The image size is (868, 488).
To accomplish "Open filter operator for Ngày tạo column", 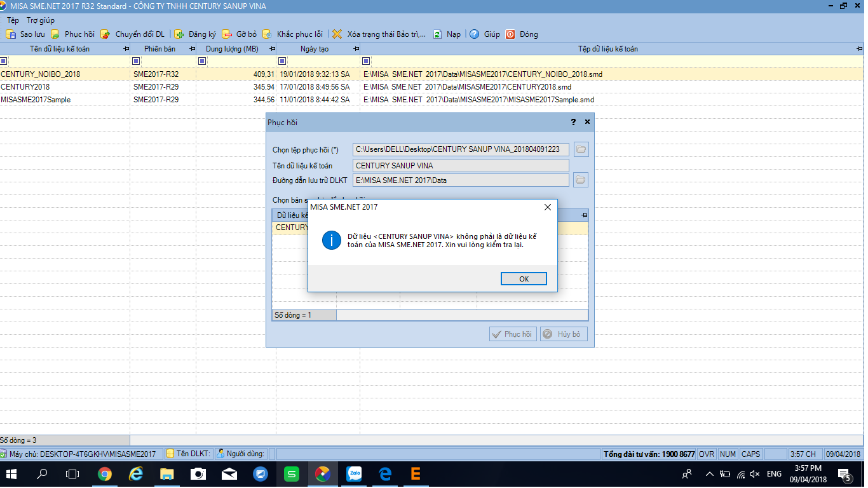I will point(282,61).
